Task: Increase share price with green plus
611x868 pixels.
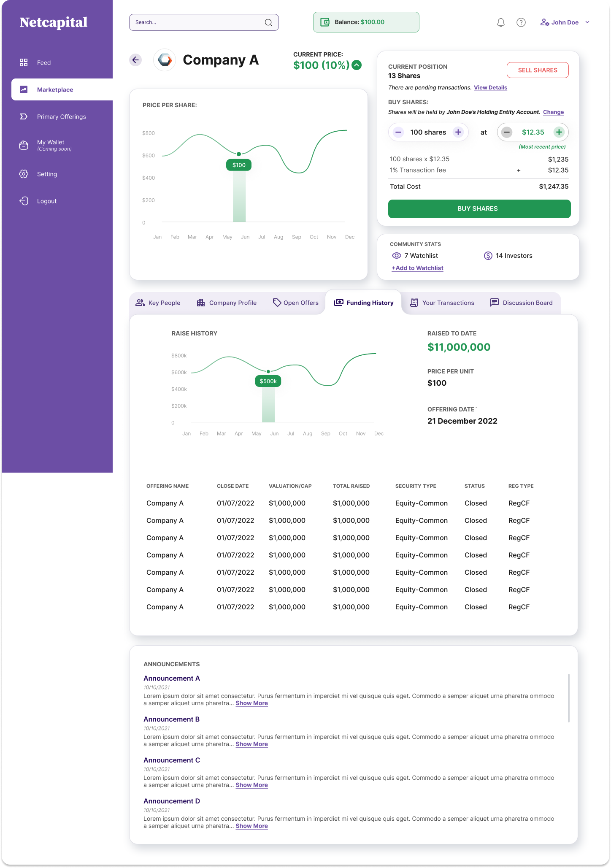Action: point(559,132)
